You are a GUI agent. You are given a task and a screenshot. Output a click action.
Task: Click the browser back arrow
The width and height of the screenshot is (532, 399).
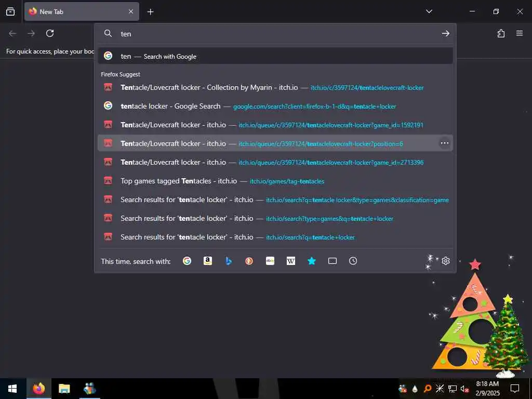[x=12, y=33]
